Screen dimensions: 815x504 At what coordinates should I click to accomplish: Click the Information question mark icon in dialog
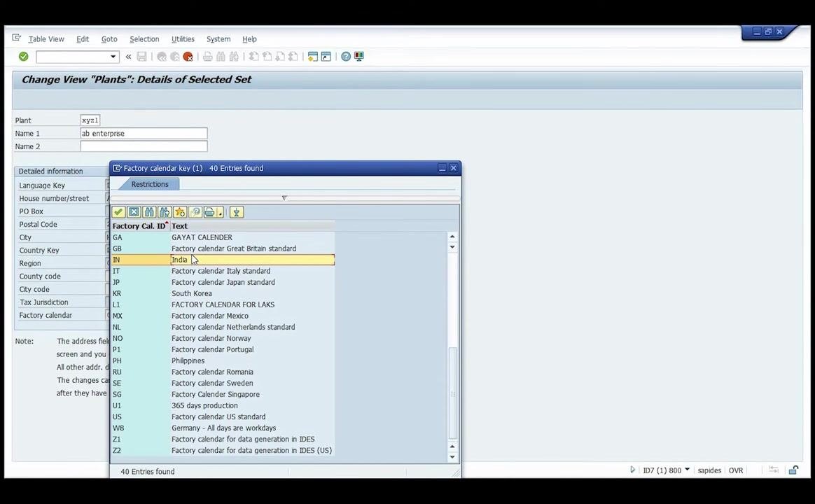tap(195, 212)
